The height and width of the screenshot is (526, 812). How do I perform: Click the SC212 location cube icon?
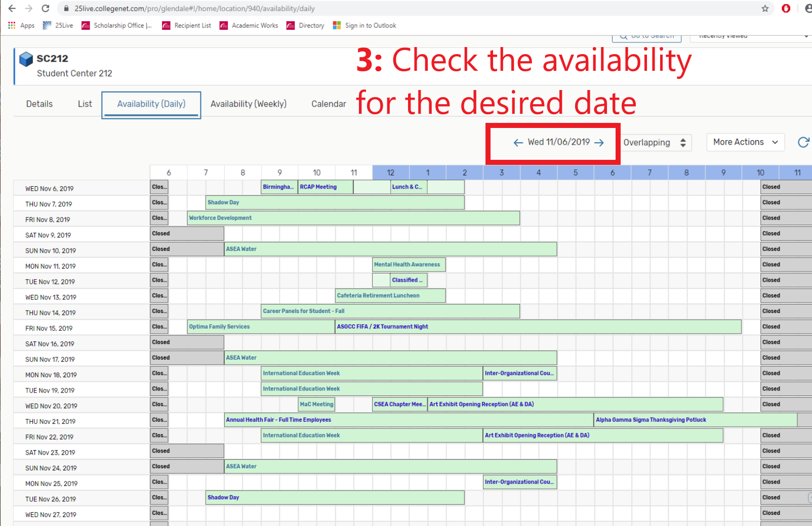[x=26, y=59]
